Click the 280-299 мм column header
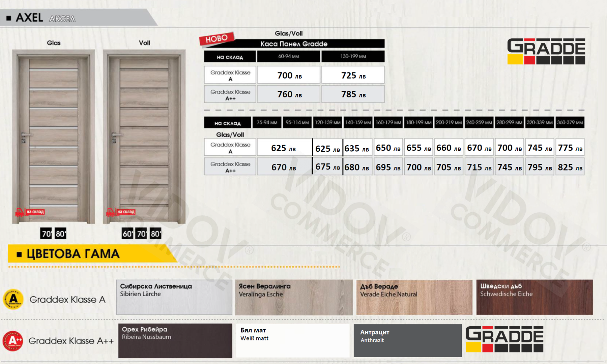 click(509, 122)
